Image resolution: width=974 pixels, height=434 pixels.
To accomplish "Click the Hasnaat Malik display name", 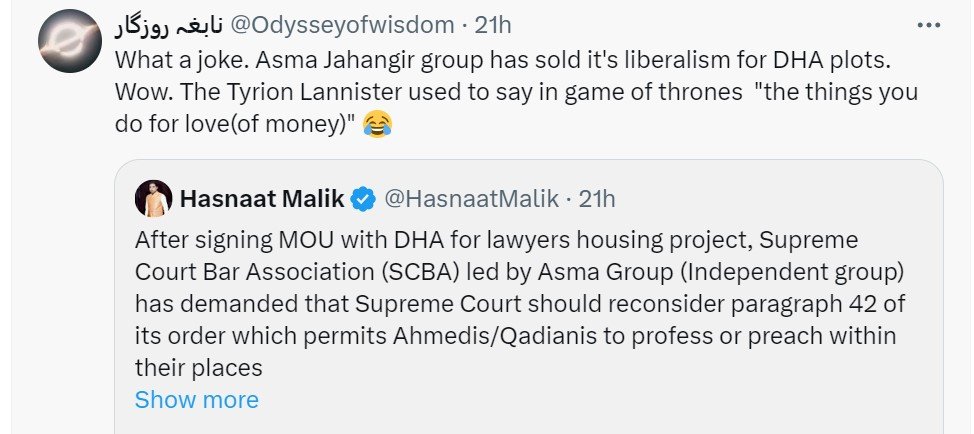I will point(262,200).
